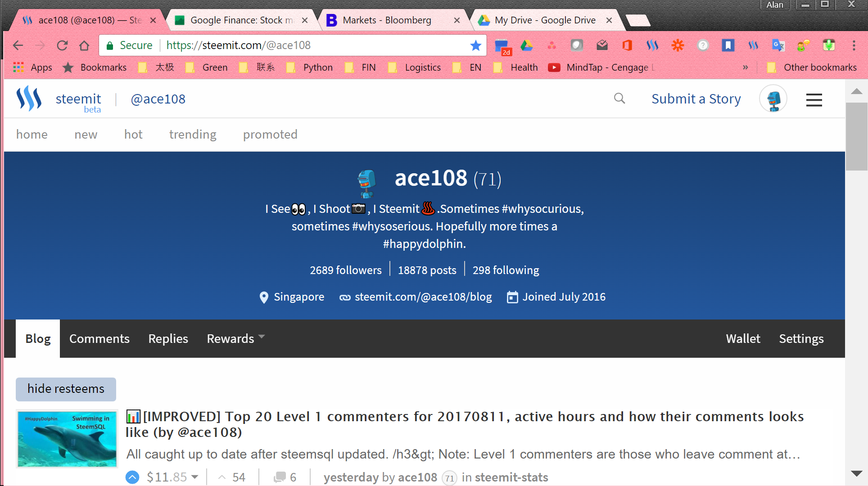The image size is (868, 486).
Task: Open Chrome three-dot menu
Action: pos(854,45)
